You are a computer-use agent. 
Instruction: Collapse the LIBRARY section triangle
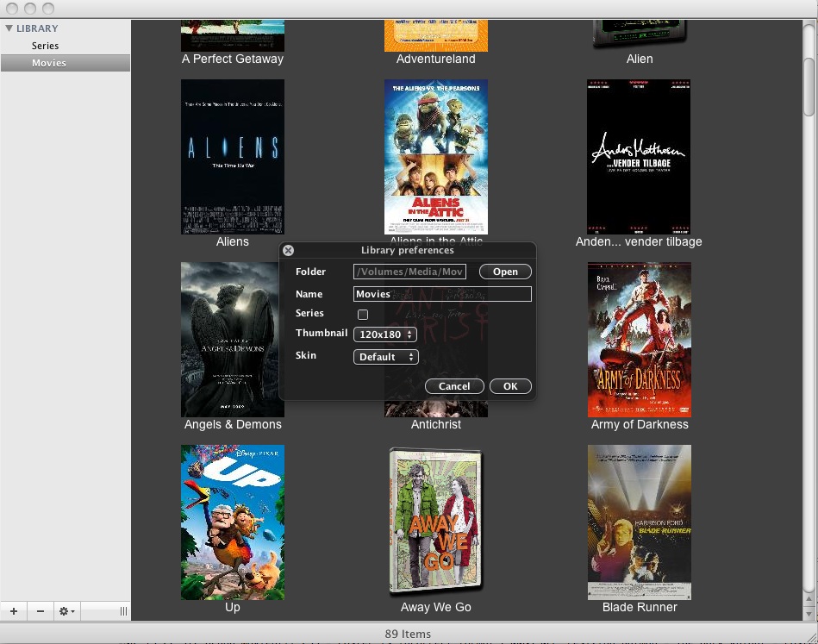[9, 28]
